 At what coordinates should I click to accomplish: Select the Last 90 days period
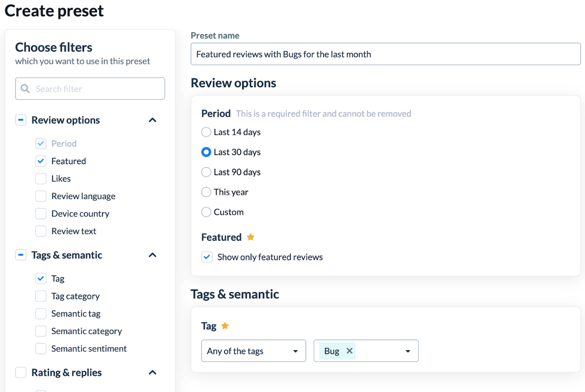206,172
